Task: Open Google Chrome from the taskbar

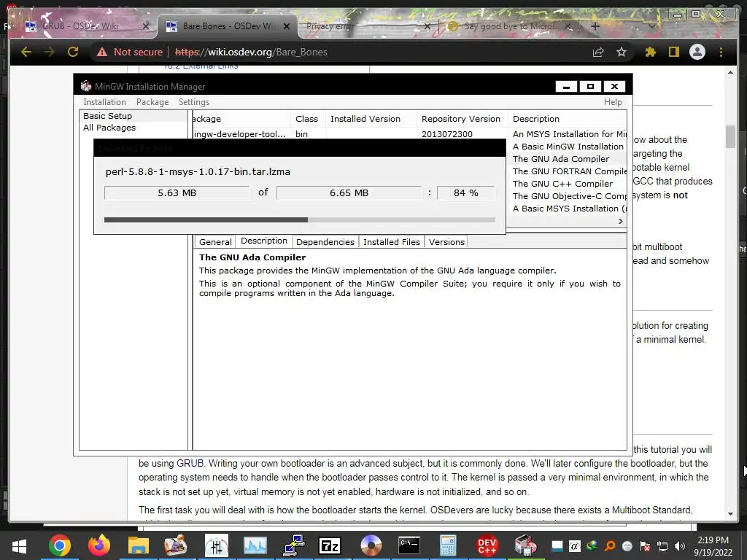Action: [x=60, y=545]
